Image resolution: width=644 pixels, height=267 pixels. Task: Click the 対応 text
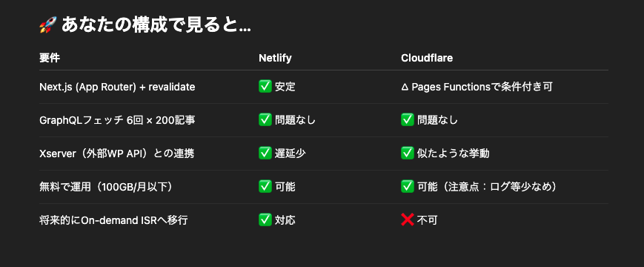(x=285, y=220)
